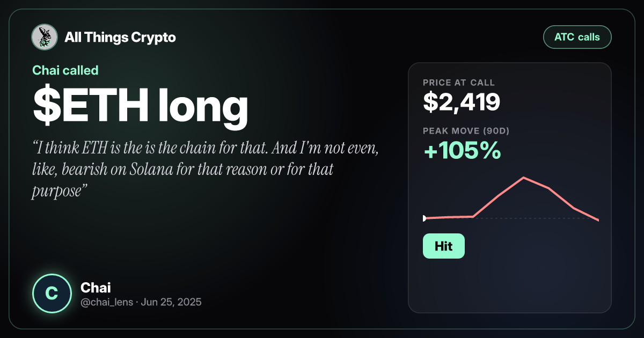Click the peak of the price chart line
The width and height of the screenshot is (644, 338).
click(523, 178)
